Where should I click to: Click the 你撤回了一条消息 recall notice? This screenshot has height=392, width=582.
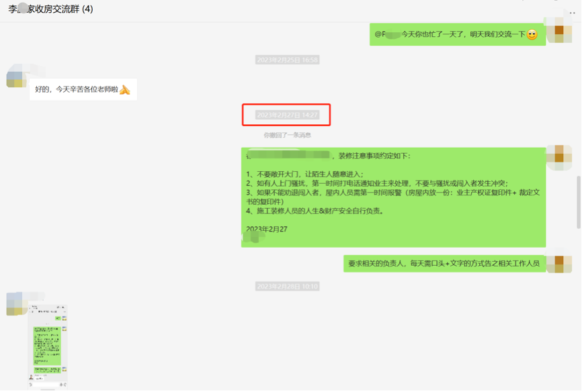tap(287, 135)
